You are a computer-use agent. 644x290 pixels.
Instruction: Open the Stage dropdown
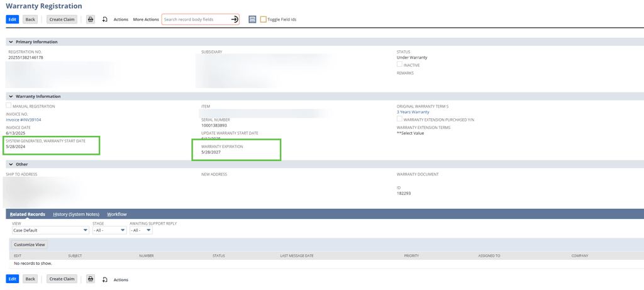click(109, 230)
